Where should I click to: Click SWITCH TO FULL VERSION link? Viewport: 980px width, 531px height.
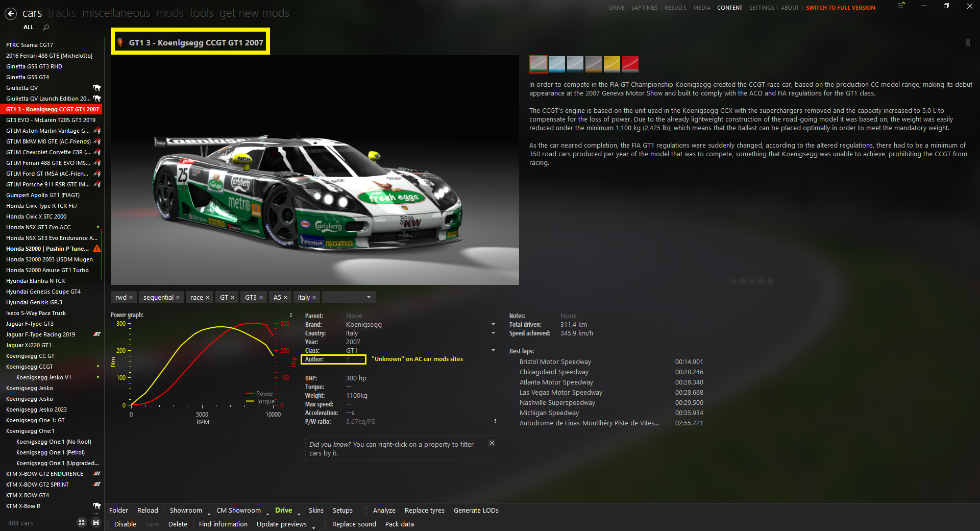click(x=841, y=8)
